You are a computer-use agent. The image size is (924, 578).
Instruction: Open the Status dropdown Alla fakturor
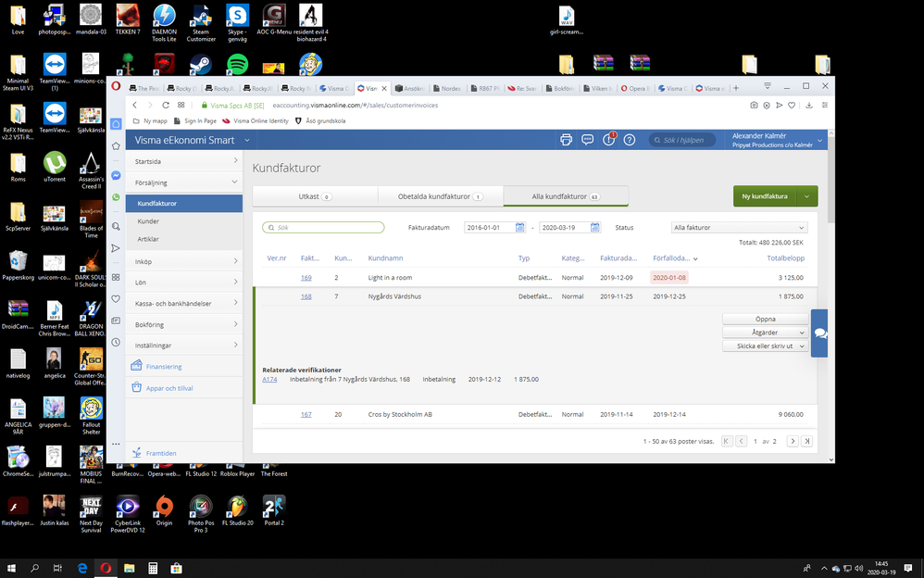point(739,227)
